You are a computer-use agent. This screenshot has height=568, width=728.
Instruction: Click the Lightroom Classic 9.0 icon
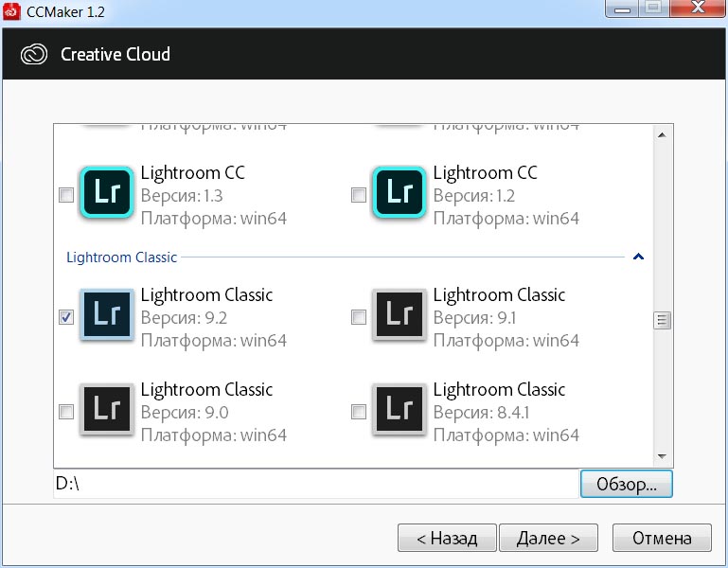pos(106,409)
